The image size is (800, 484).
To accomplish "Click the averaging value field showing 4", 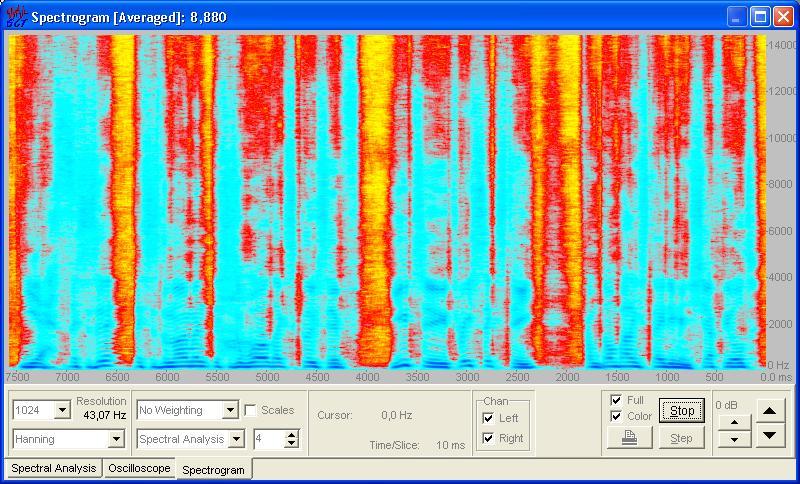I will pos(270,439).
